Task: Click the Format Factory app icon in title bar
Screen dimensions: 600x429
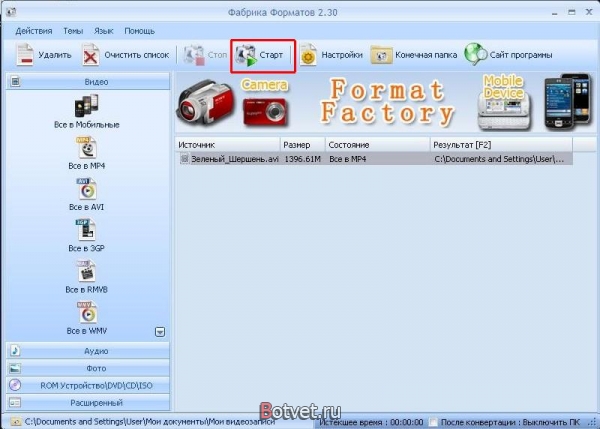Action: 11,12
